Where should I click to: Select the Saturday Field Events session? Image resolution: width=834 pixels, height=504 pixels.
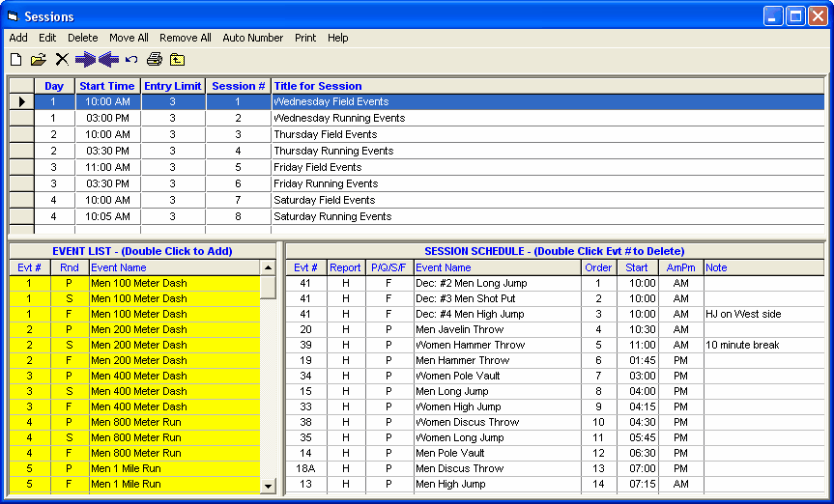pos(331,200)
